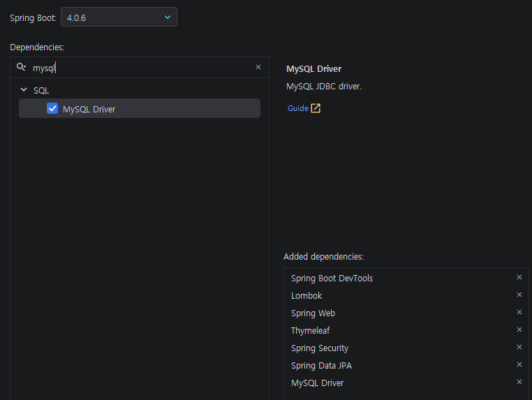Clear the dependency search text
532x400 pixels.
(x=258, y=67)
